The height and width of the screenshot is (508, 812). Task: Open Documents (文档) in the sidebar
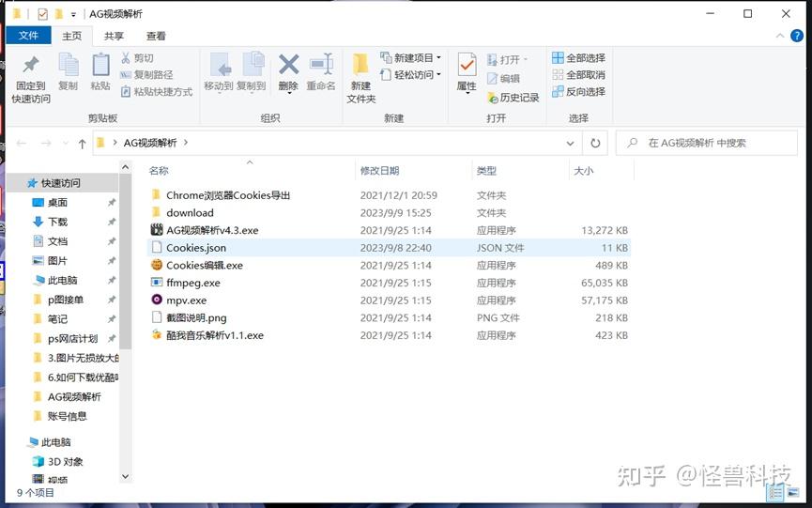pyautogui.click(x=57, y=241)
